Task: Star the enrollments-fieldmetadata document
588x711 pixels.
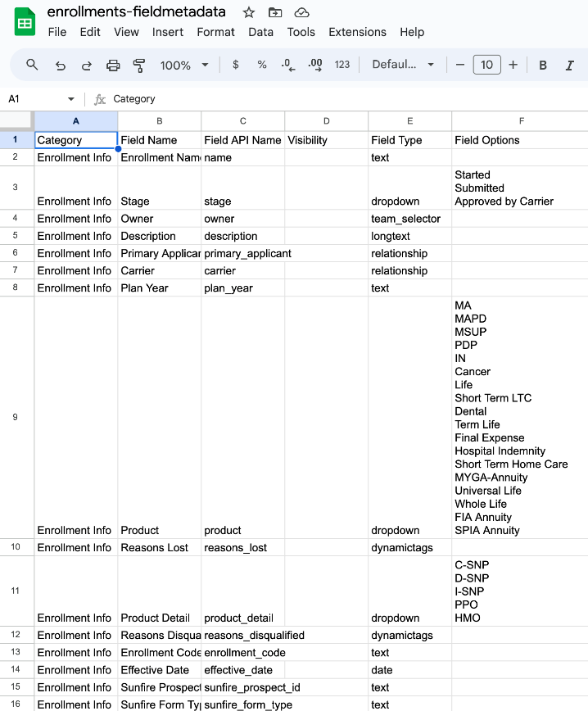Action: pos(248,12)
